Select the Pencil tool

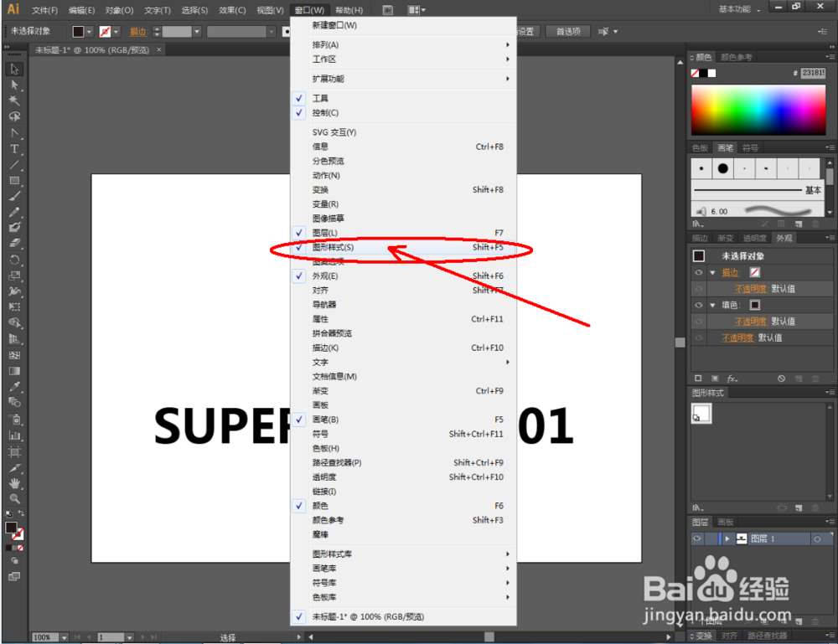[x=14, y=212]
